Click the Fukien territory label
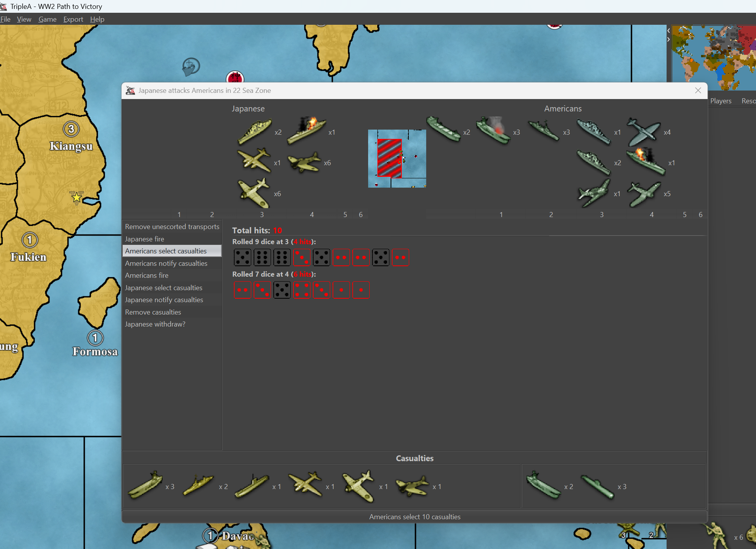This screenshot has height=549, width=756. pyautogui.click(x=28, y=257)
